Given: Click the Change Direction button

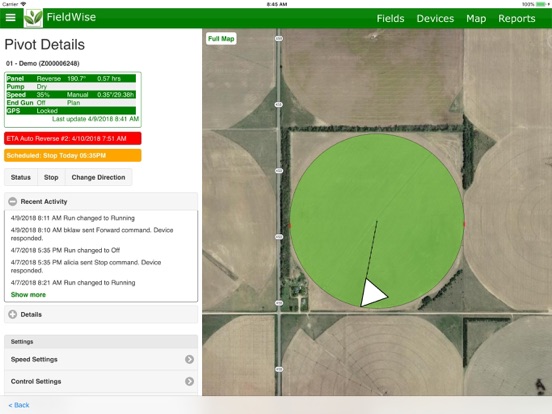Looking at the screenshot, I should pos(99,177).
